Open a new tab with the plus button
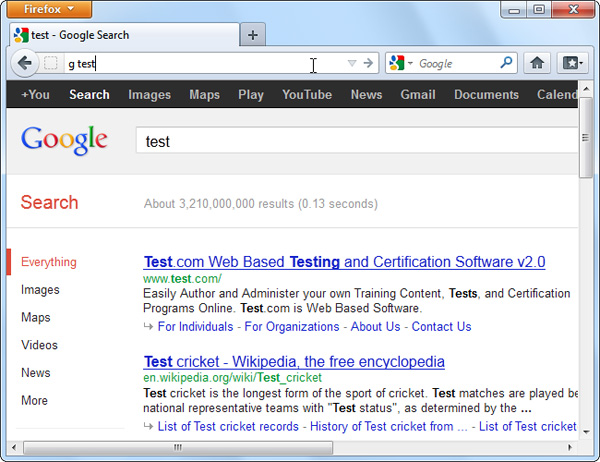The width and height of the screenshot is (600, 462). click(253, 35)
